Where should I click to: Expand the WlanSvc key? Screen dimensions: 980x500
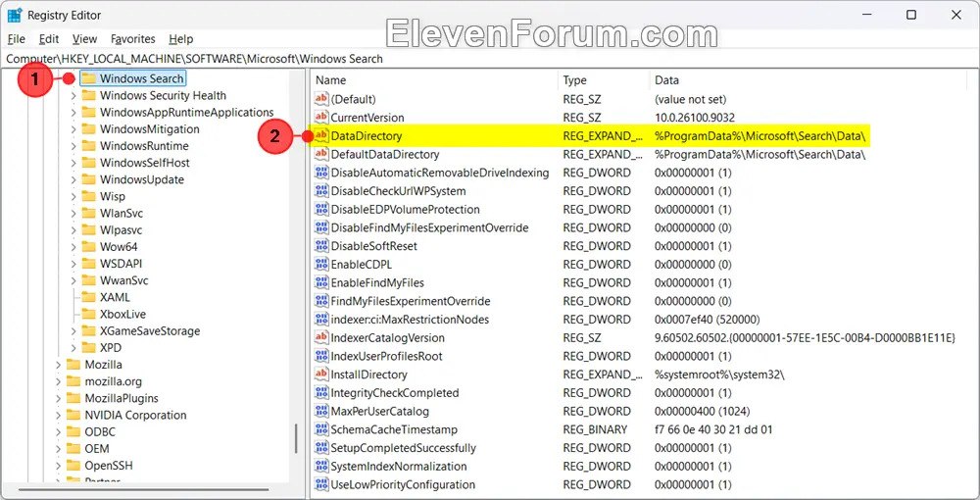[x=73, y=213]
